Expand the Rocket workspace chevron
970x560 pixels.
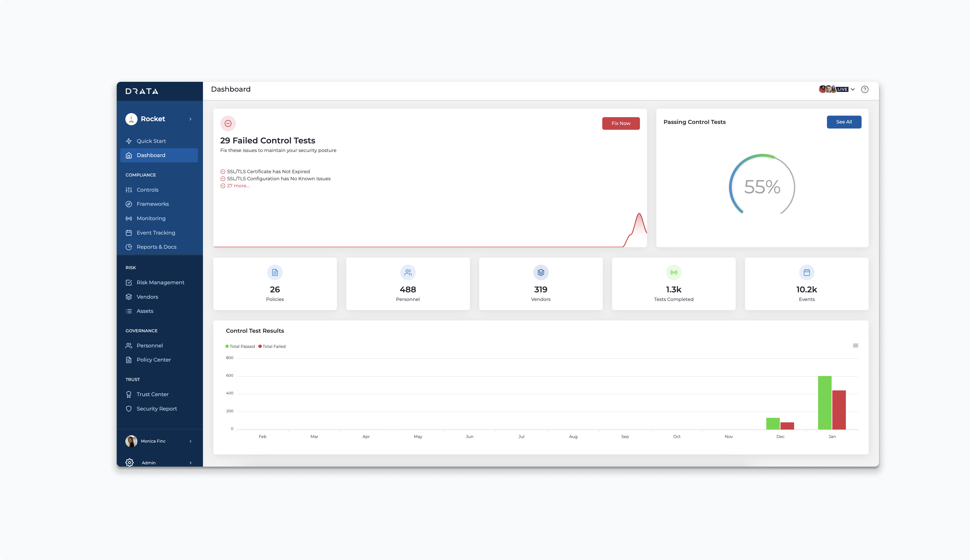[191, 119]
